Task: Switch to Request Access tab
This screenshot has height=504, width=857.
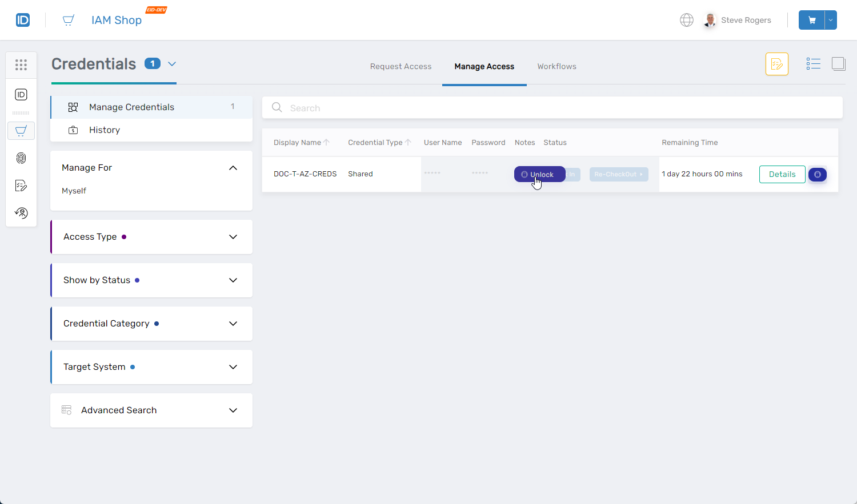Action: click(401, 66)
